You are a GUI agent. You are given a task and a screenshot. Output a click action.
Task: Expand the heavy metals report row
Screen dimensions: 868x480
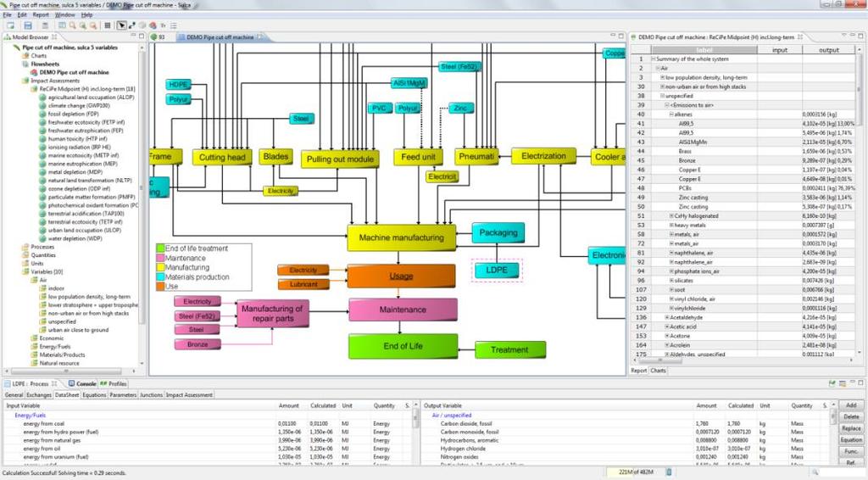tap(671, 225)
